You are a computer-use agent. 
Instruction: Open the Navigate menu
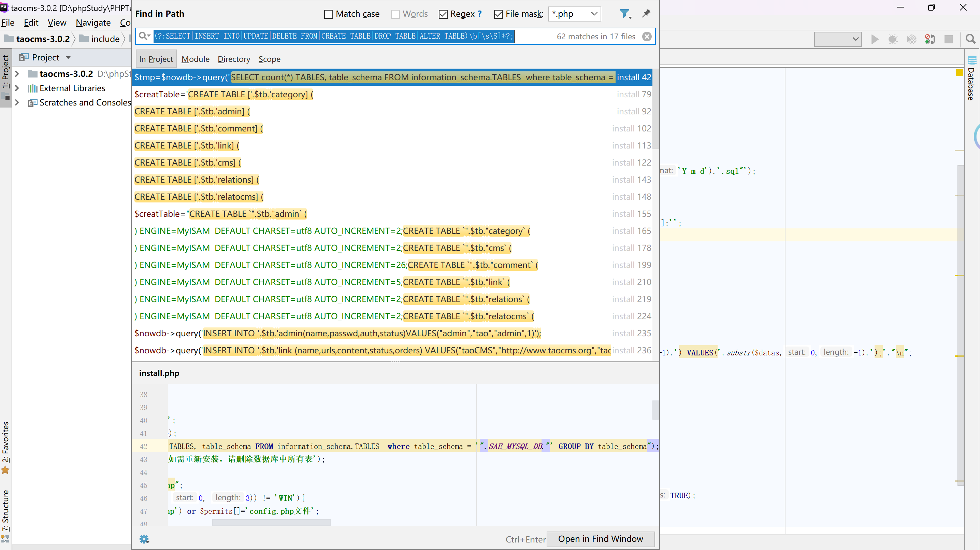point(93,23)
